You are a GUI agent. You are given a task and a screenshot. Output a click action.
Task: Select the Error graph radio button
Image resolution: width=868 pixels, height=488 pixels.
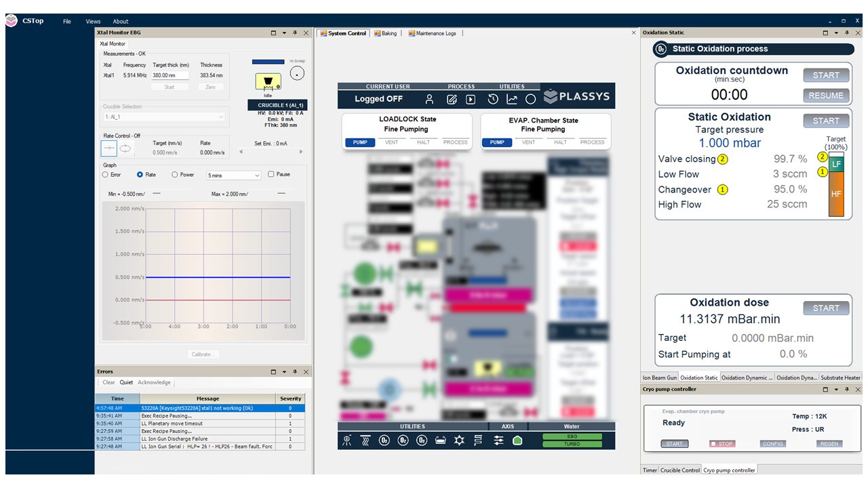(105, 174)
